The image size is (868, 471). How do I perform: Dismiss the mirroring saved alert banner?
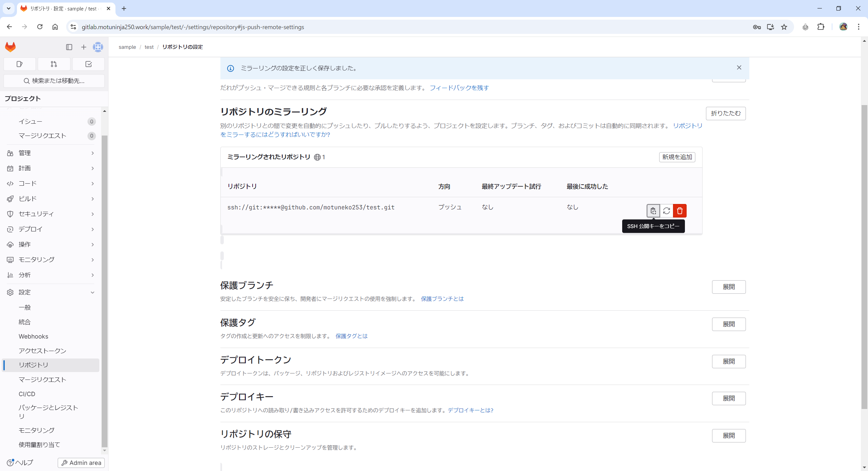click(x=739, y=68)
